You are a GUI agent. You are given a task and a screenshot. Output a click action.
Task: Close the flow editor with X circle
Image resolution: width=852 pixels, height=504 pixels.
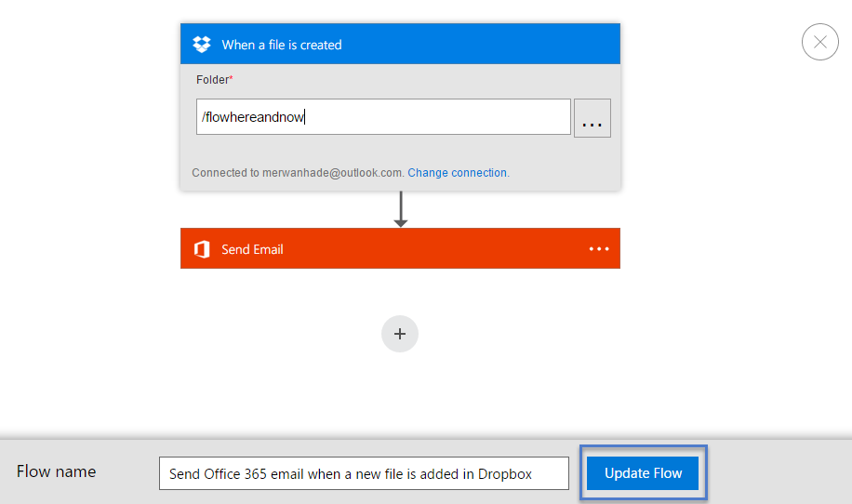(x=819, y=42)
